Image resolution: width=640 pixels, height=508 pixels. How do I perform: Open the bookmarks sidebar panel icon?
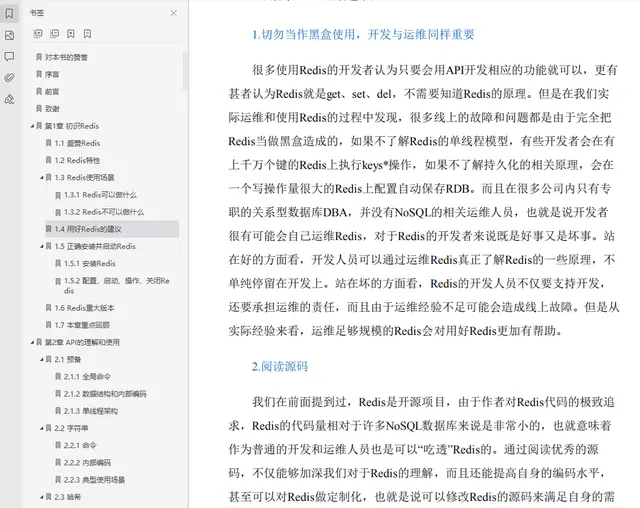point(9,13)
